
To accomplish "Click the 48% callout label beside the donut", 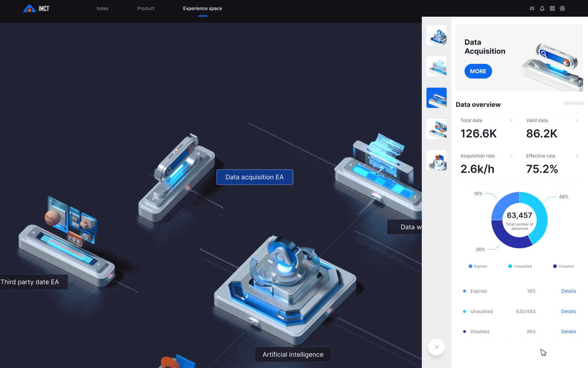I will 564,197.
